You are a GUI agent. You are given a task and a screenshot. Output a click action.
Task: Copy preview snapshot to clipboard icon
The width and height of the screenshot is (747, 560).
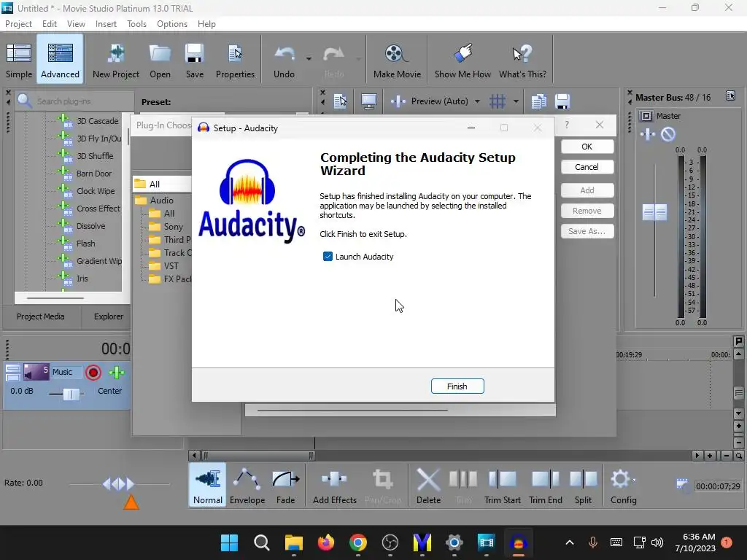pos(539,101)
